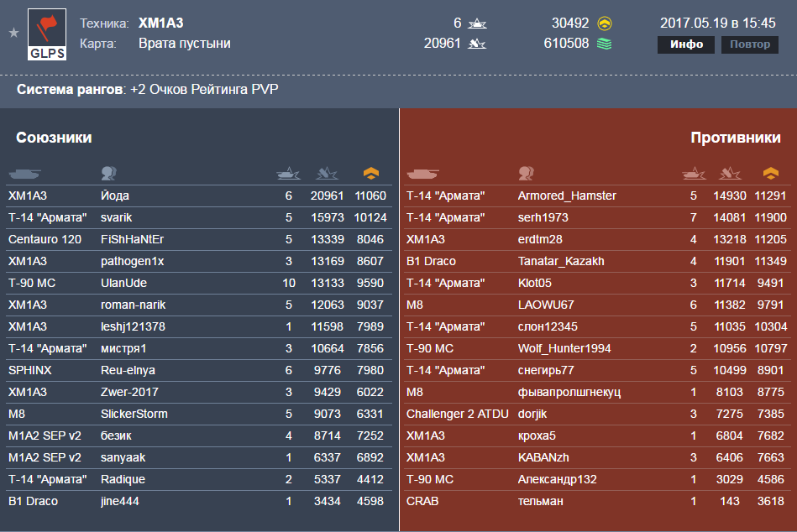Screen dimensions: 797x532
Task: Sort allies by damage icon
Action: (327, 174)
